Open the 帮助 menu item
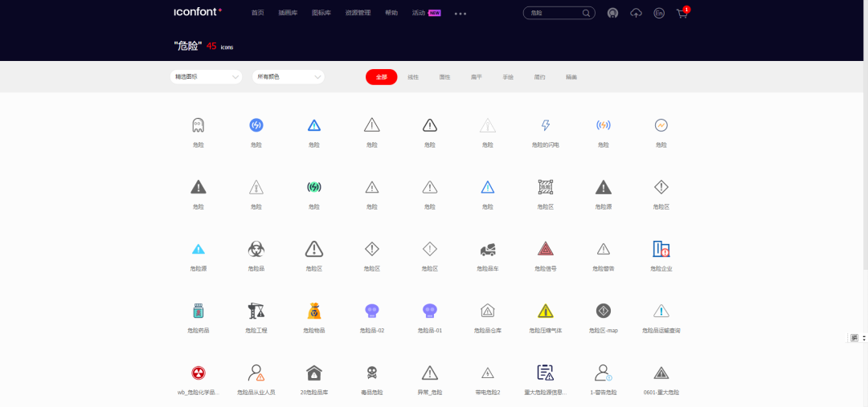 [391, 13]
